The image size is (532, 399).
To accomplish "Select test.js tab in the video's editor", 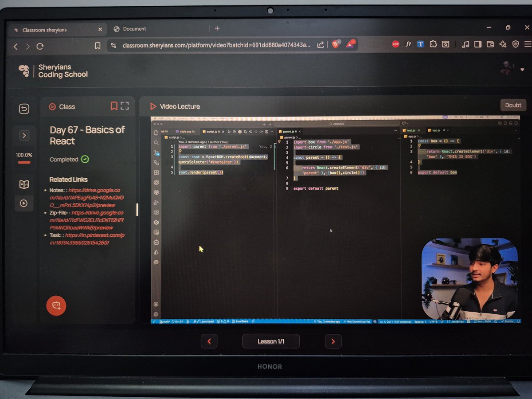I will point(412,130).
